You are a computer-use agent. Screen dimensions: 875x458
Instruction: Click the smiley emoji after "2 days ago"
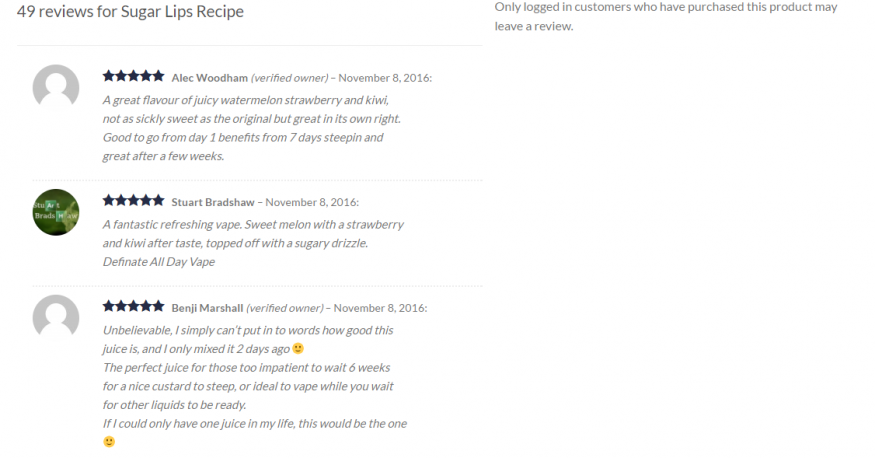[x=298, y=349]
